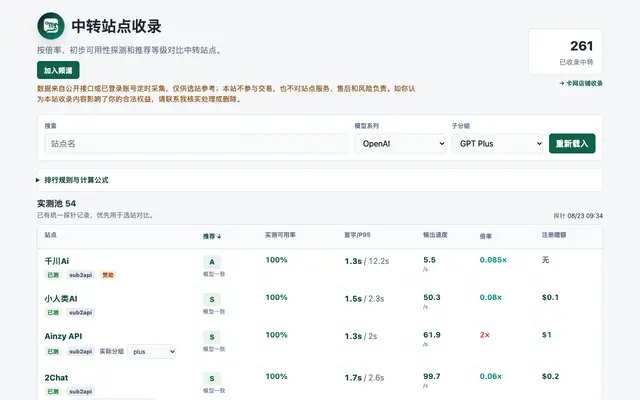Sort by the 推荐 column header

[212, 236]
